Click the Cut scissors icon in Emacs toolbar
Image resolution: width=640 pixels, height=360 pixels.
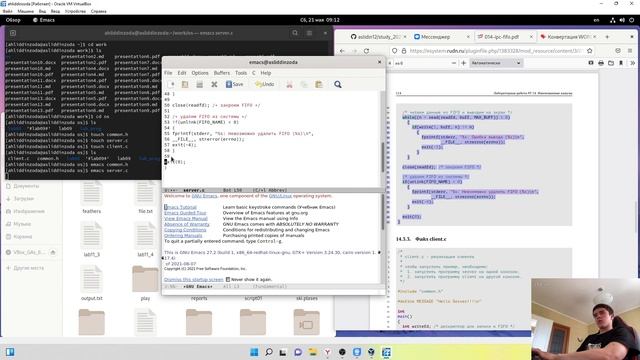[x=289, y=84]
